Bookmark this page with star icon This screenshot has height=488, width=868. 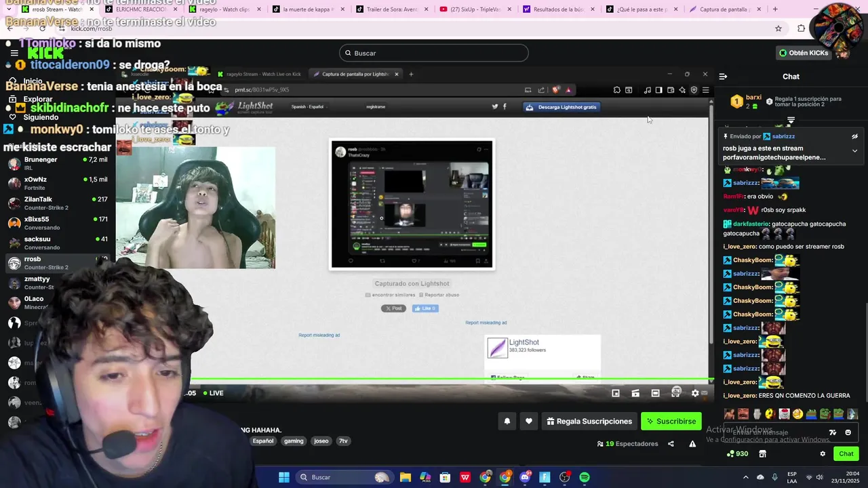click(778, 28)
